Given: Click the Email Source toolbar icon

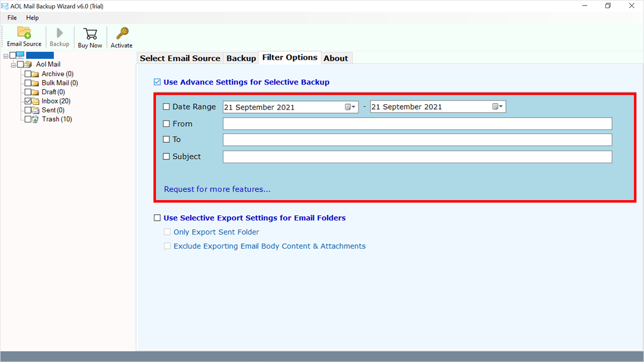Looking at the screenshot, I should 24,32.
